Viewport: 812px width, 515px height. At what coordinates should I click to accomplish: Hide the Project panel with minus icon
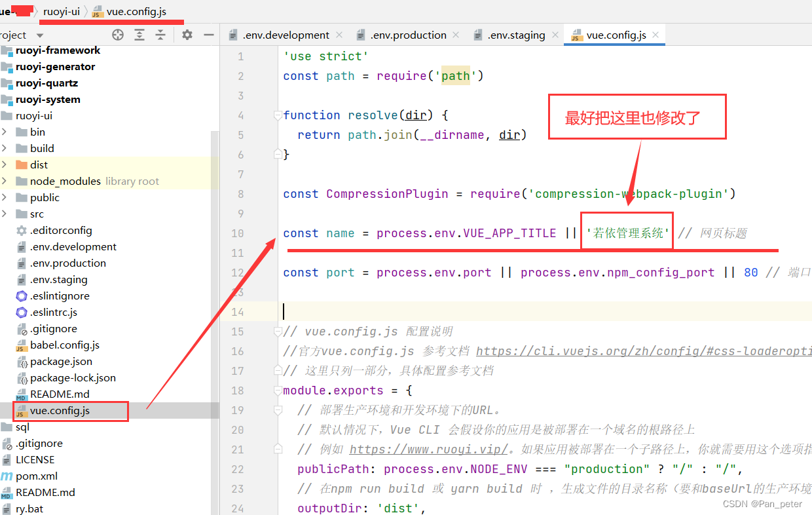(x=209, y=35)
